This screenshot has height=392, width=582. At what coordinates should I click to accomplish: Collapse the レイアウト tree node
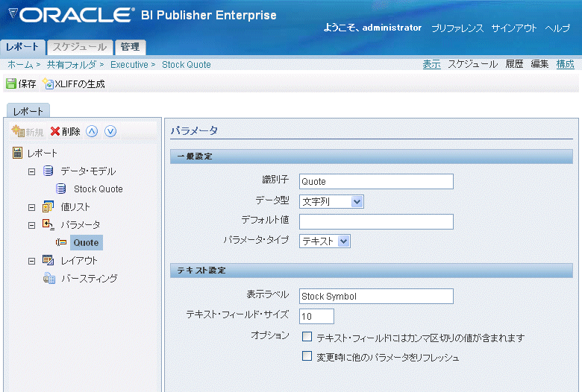coord(31,261)
